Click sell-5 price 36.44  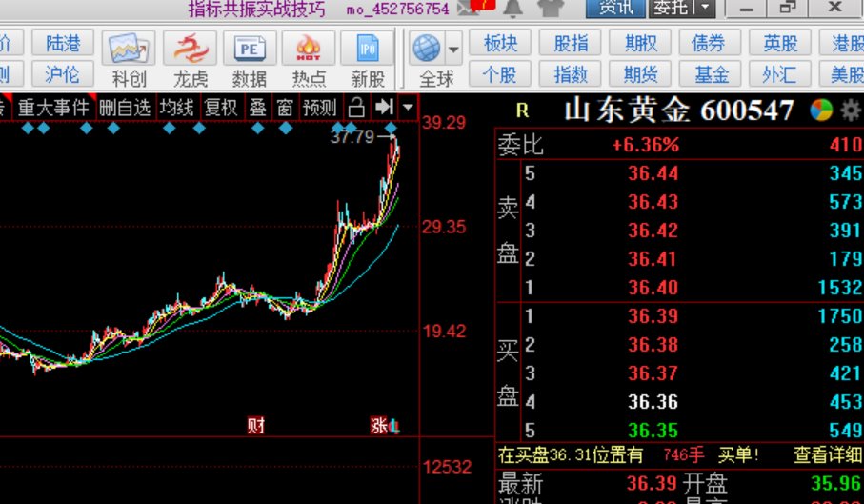[653, 173]
